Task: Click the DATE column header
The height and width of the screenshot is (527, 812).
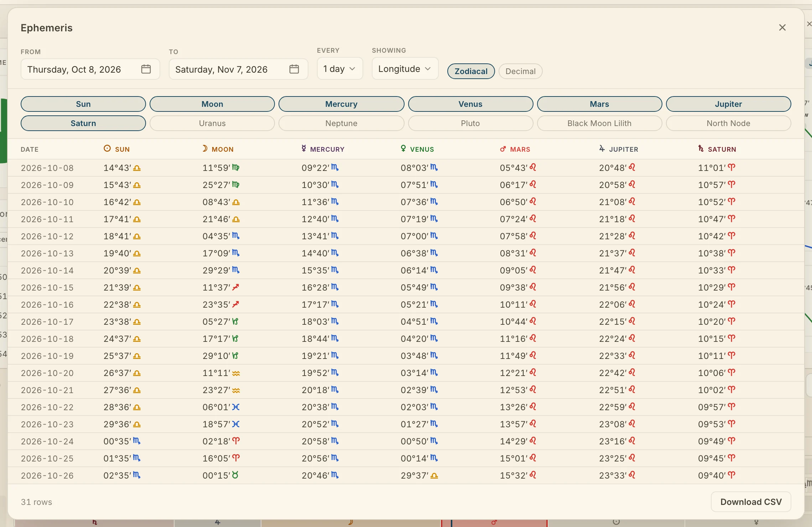Action: click(x=30, y=149)
